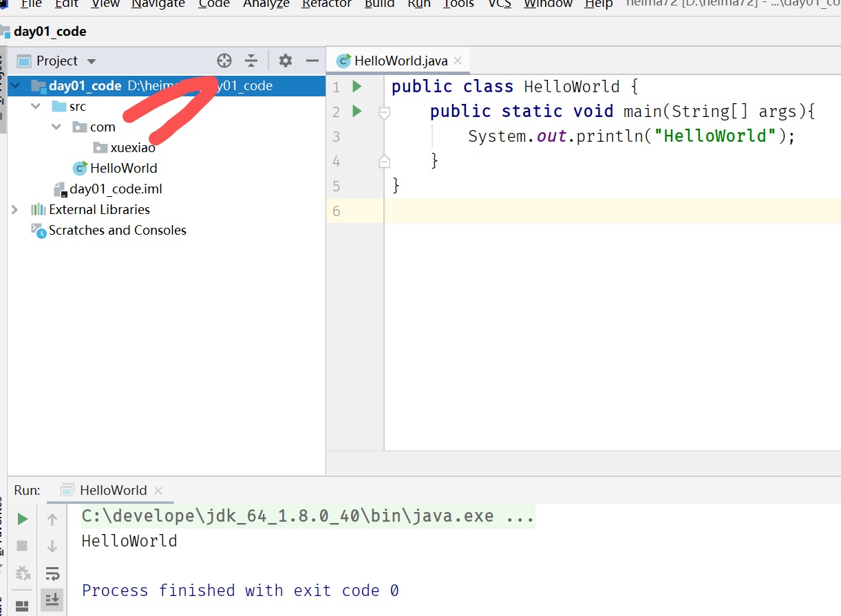Run the HelloWorld class from the line 1 gutter arrow
Screen dimensions: 841x616
(x=356, y=87)
